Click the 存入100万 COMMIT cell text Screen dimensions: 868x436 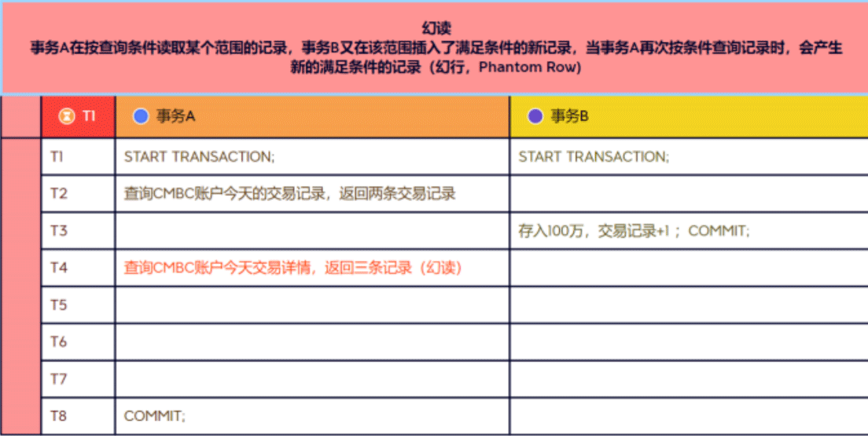tap(634, 231)
